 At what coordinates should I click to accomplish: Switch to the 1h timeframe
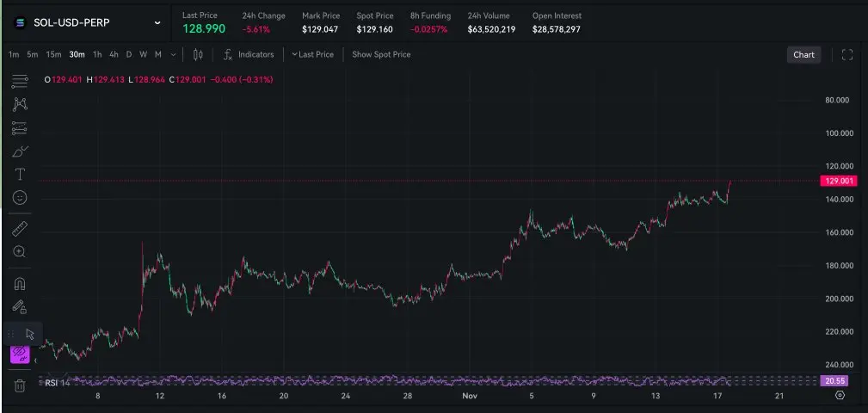tap(97, 54)
